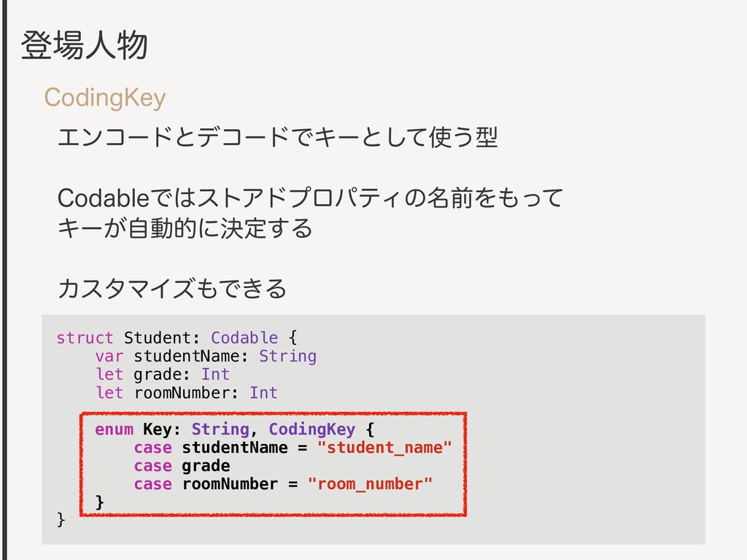This screenshot has width=747, height=560.
Task: Click the "room_number" string literal
Action: click(370, 484)
